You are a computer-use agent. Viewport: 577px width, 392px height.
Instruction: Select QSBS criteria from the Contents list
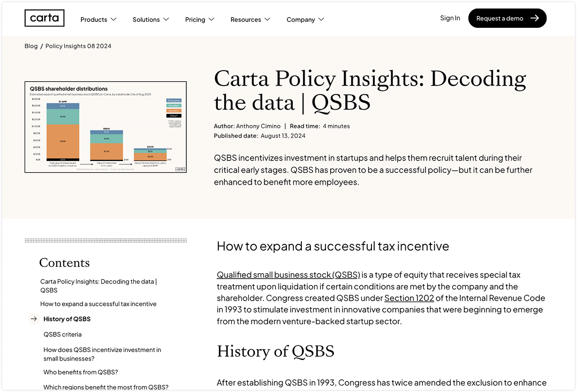[63, 334]
